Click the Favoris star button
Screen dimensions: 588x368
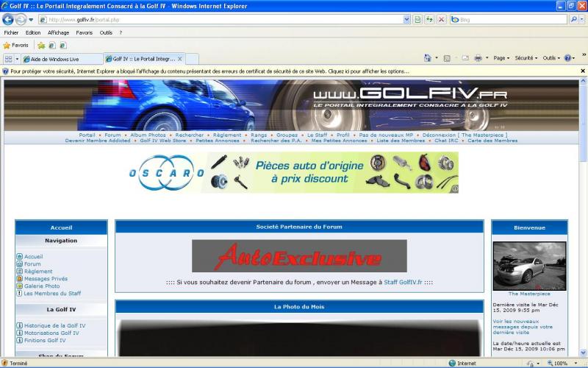(x=15, y=46)
